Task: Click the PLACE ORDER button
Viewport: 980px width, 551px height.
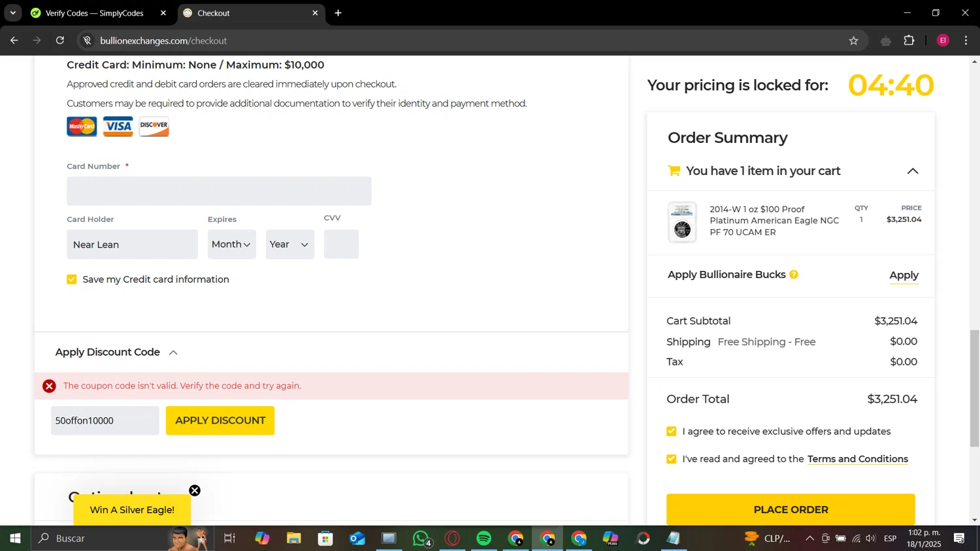Action: click(x=791, y=509)
